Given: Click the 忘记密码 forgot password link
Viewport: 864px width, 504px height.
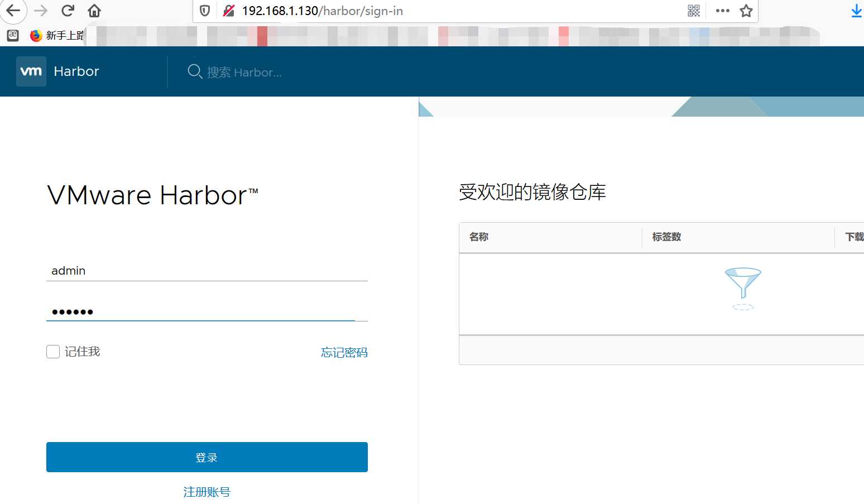Looking at the screenshot, I should pyautogui.click(x=344, y=352).
